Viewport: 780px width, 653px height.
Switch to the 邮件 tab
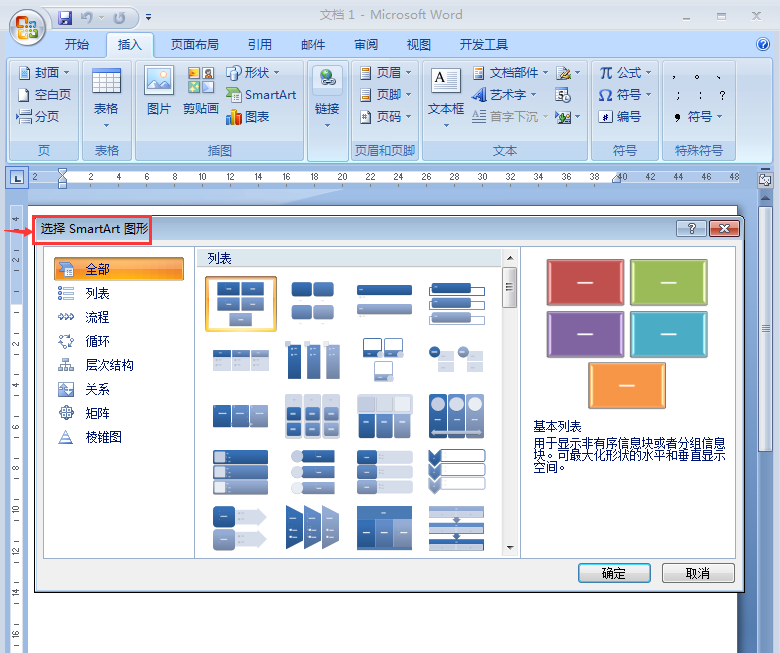(313, 45)
